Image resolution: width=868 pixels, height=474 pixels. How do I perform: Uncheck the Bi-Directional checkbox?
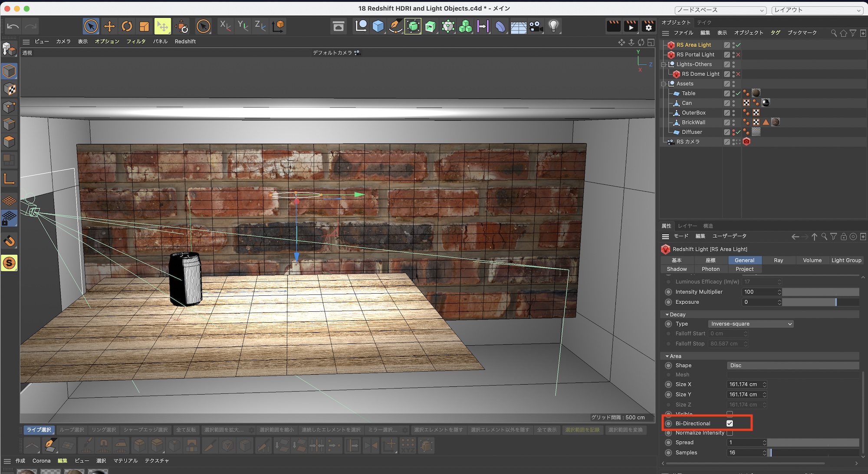click(730, 423)
